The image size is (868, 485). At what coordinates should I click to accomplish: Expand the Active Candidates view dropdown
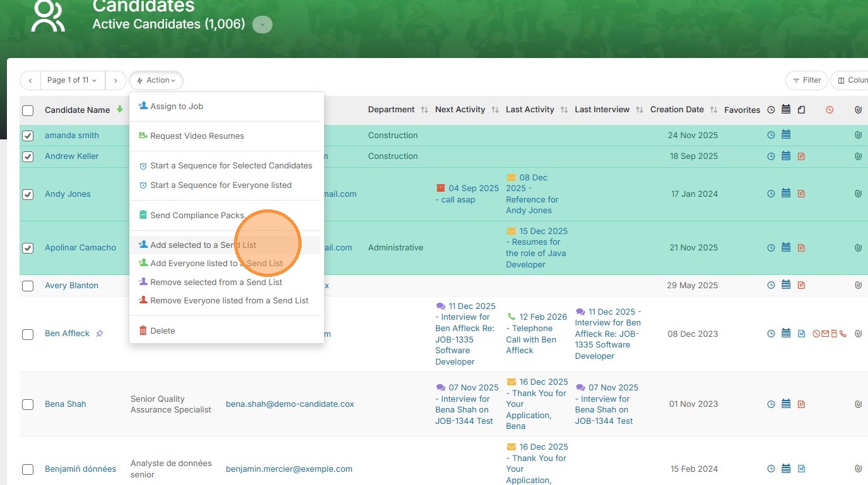262,25
